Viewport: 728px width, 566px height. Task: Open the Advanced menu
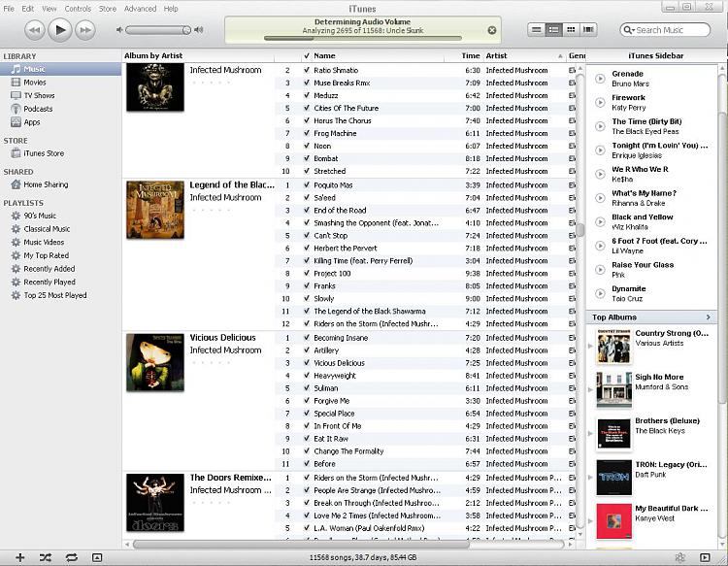click(x=140, y=9)
